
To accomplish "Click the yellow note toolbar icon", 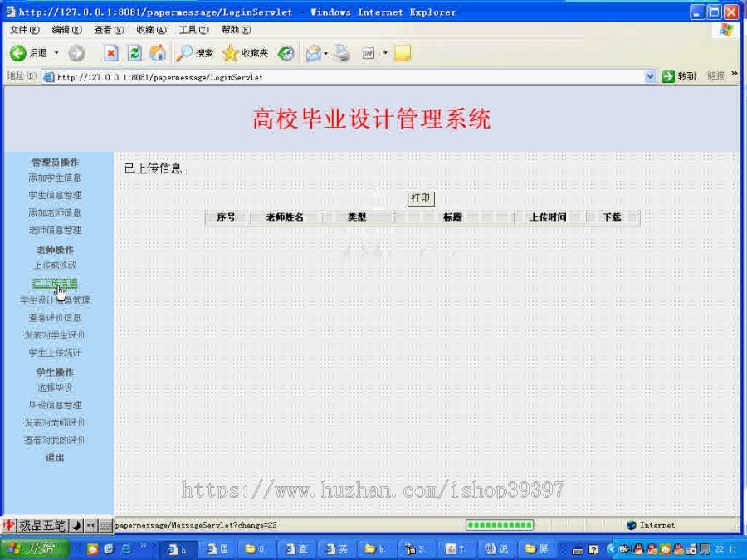I will pos(403,53).
